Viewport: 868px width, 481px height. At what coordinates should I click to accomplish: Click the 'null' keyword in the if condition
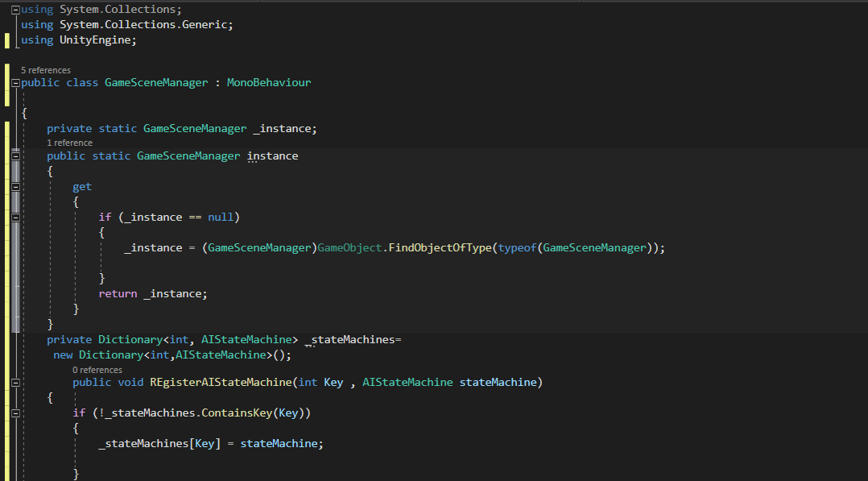221,218
